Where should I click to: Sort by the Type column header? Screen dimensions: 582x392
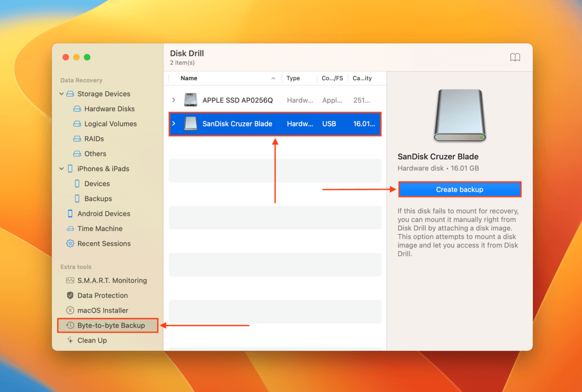tap(293, 78)
